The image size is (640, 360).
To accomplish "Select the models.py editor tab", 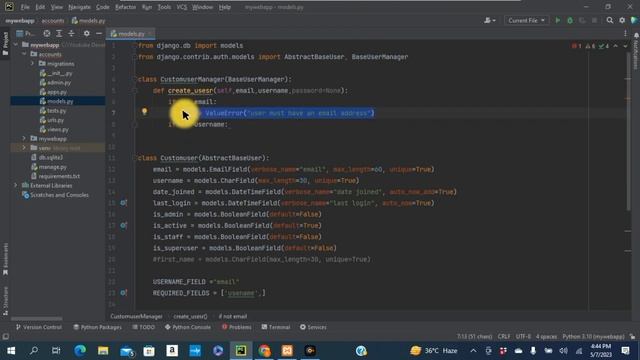I will [131, 34].
